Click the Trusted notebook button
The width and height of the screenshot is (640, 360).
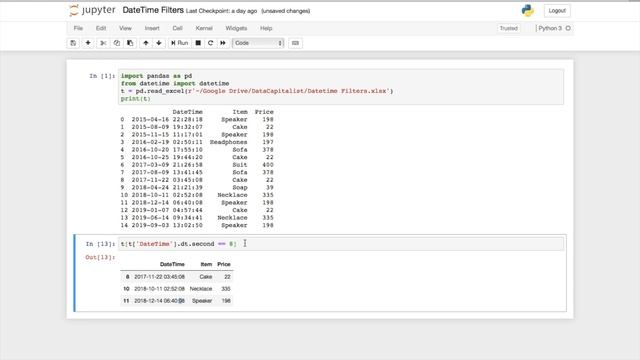[509, 28]
